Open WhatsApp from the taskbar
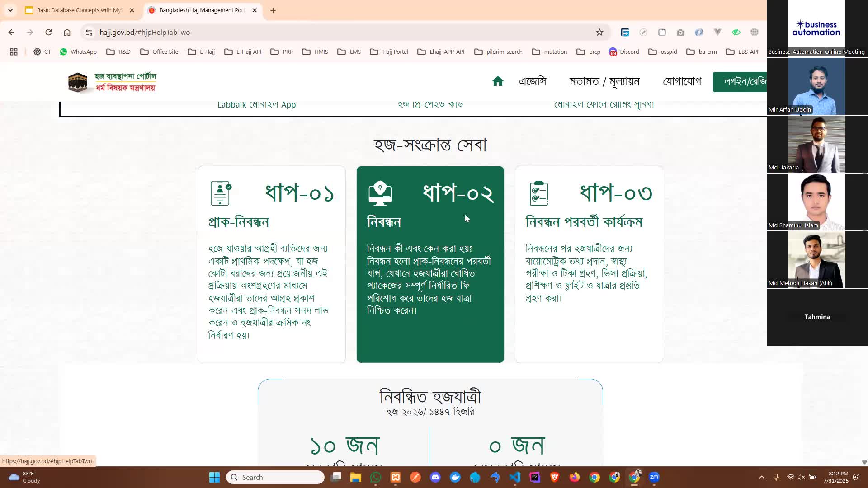 click(x=376, y=477)
